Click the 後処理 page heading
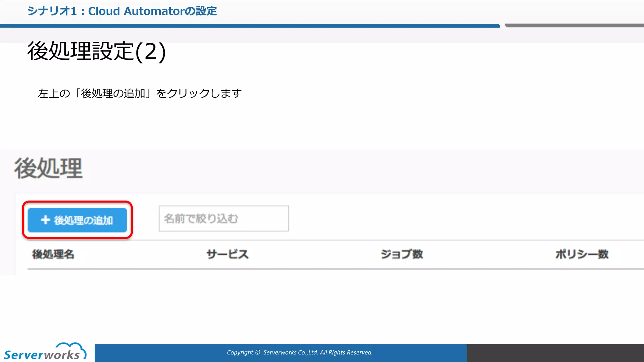The height and width of the screenshot is (362, 644). coord(48,168)
